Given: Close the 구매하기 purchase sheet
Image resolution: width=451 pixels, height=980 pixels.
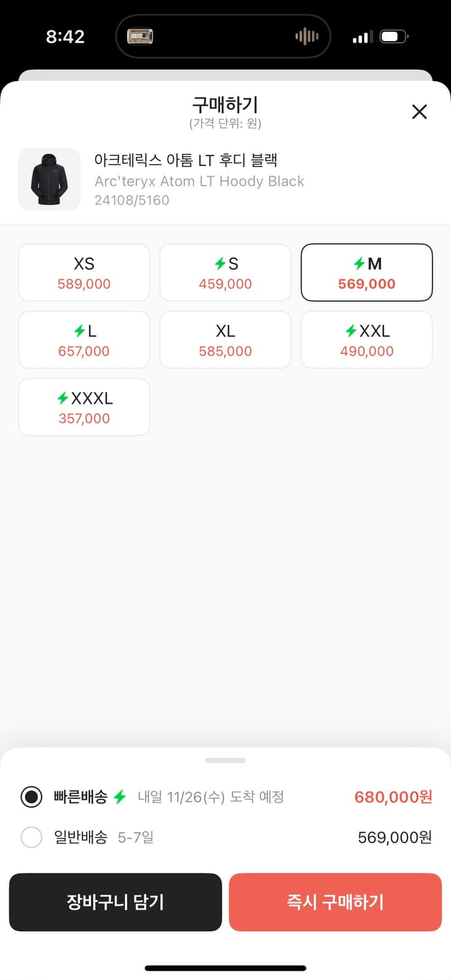Looking at the screenshot, I should pyautogui.click(x=419, y=112).
